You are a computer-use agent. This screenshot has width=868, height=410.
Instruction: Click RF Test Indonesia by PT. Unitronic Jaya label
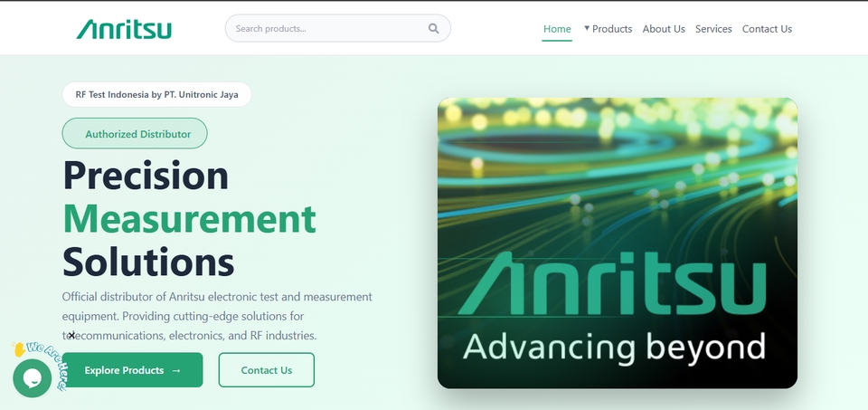click(x=156, y=95)
